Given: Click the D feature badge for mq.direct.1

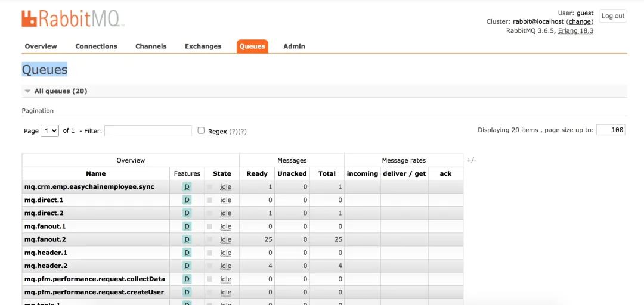Looking at the screenshot, I should (187, 200).
